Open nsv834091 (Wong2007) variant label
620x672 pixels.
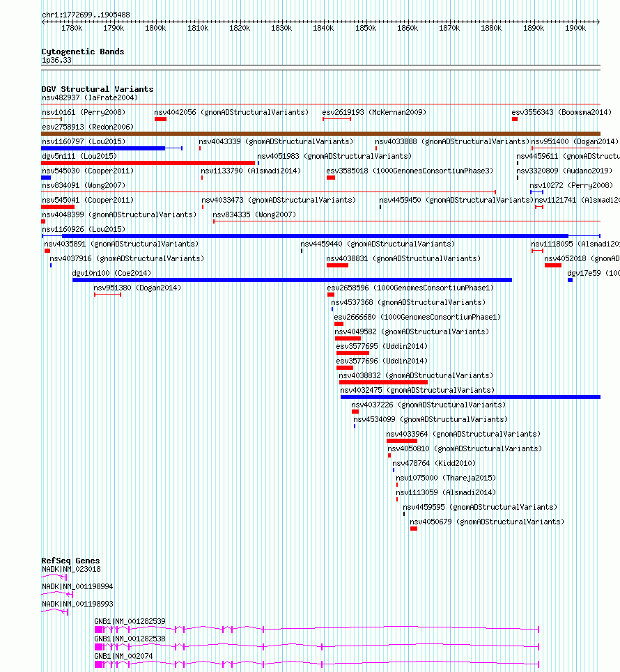84,185
